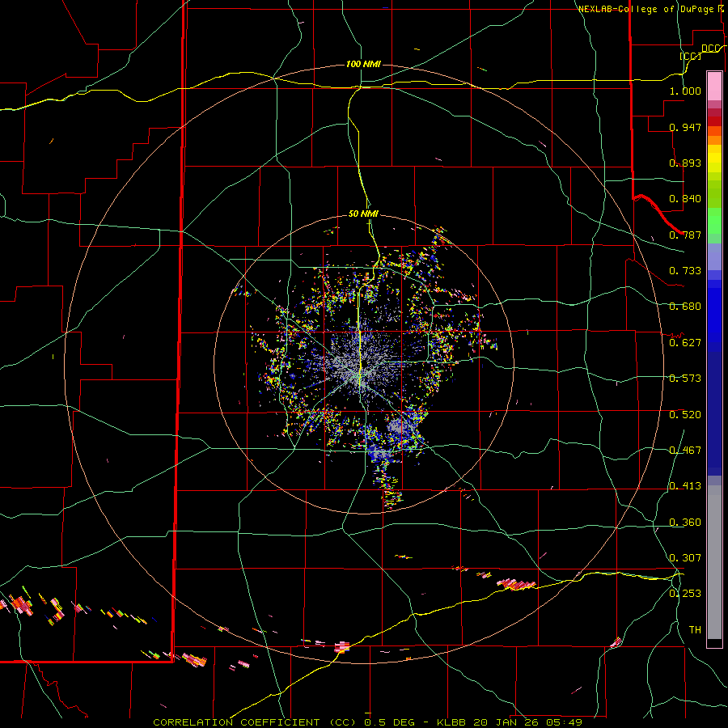Select the 0.733 scale value

[x=685, y=271]
